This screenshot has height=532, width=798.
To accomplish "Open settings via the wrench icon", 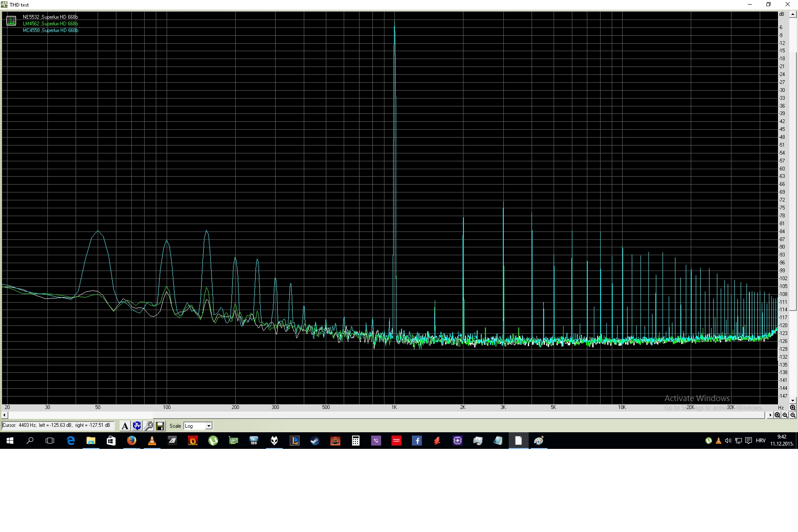I will tap(148, 426).
